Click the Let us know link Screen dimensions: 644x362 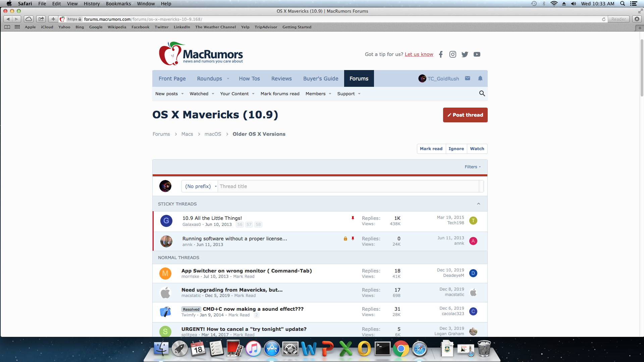(x=419, y=54)
